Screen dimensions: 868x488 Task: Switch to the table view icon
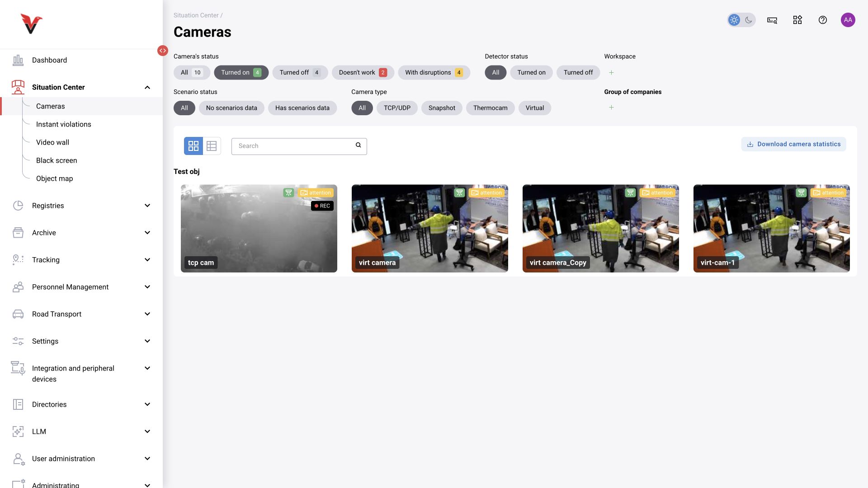[212, 146]
